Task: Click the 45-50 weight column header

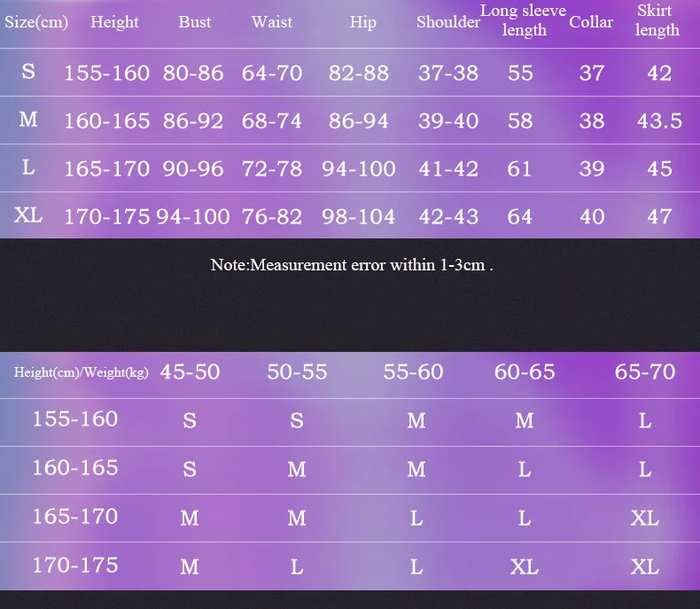Action: (x=190, y=372)
